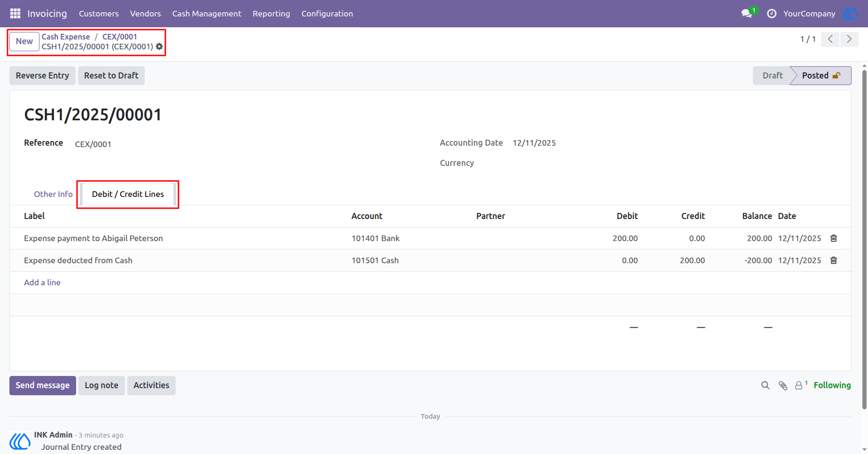Screen dimensions: 868x454
Task: Go to the previous record arrow
Action: coord(830,39)
